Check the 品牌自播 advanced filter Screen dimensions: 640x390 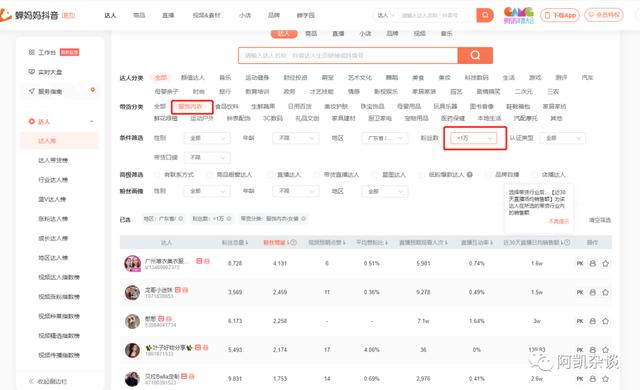(x=488, y=175)
